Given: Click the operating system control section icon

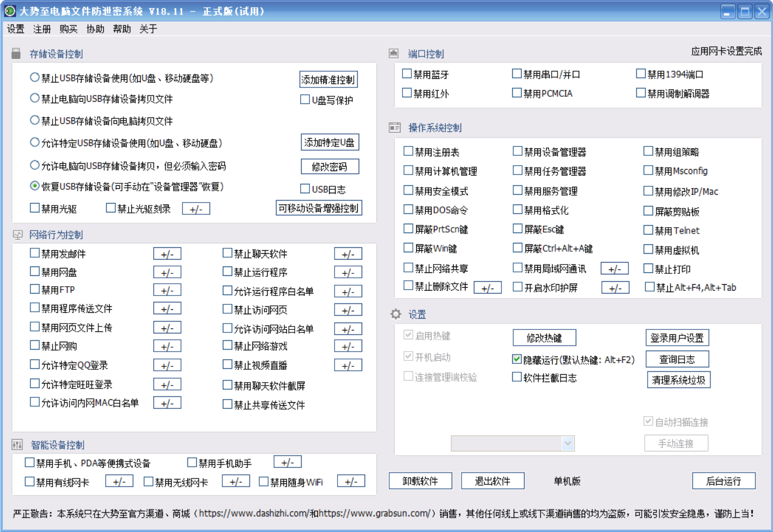Looking at the screenshot, I should (395, 128).
